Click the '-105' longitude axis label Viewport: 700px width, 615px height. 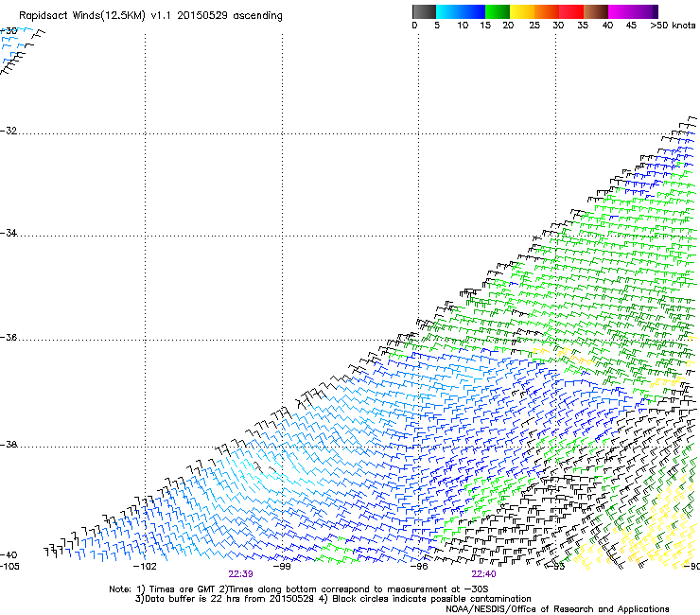pos(9,567)
